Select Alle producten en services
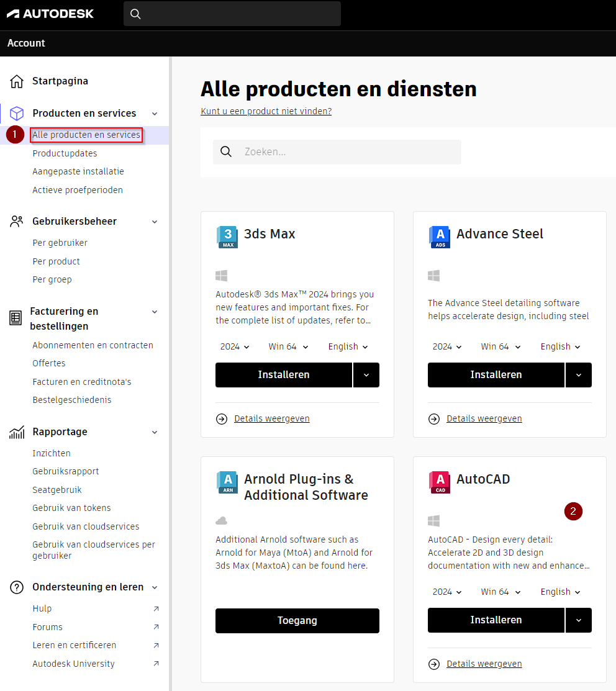616x691 pixels. [x=86, y=135]
